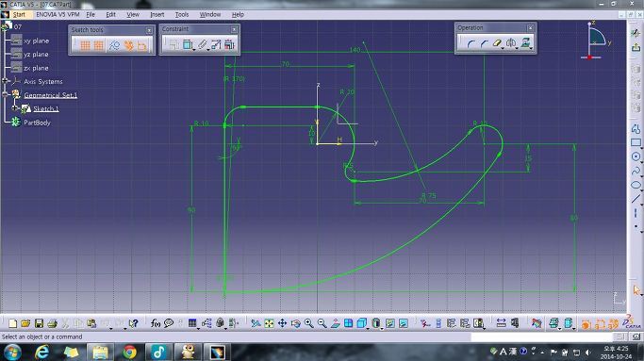Screen dimensions: 644x361
Task: Open the Edit menu
Action: [111, 14]
